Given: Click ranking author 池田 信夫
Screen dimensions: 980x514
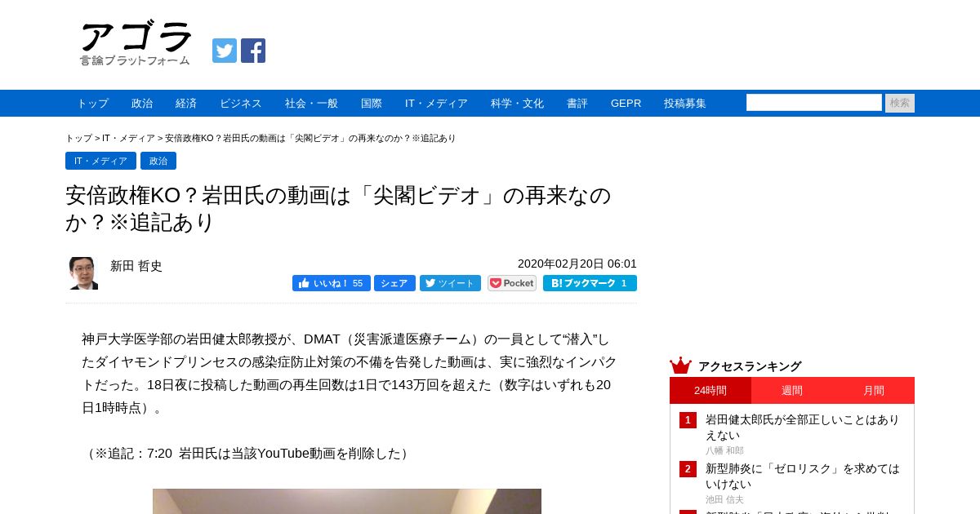Looking at the screenshot, I should tap(724, 499).
